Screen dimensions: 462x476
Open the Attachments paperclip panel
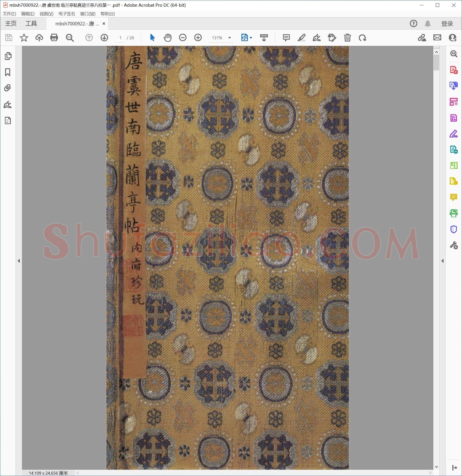(x=8, y=88)
